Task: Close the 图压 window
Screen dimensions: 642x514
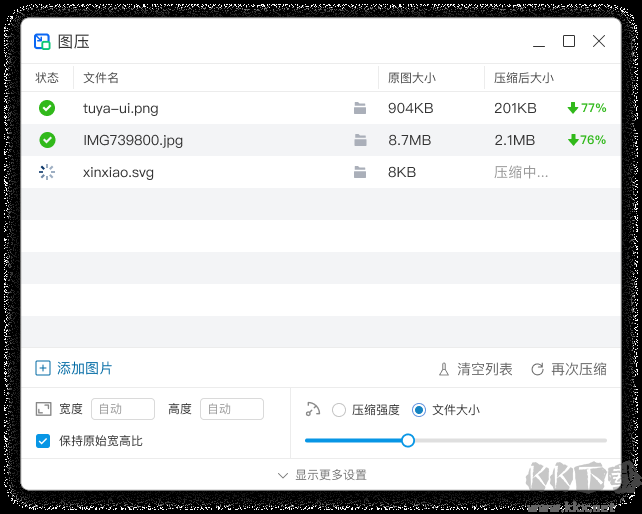Action: pos(599,41)
